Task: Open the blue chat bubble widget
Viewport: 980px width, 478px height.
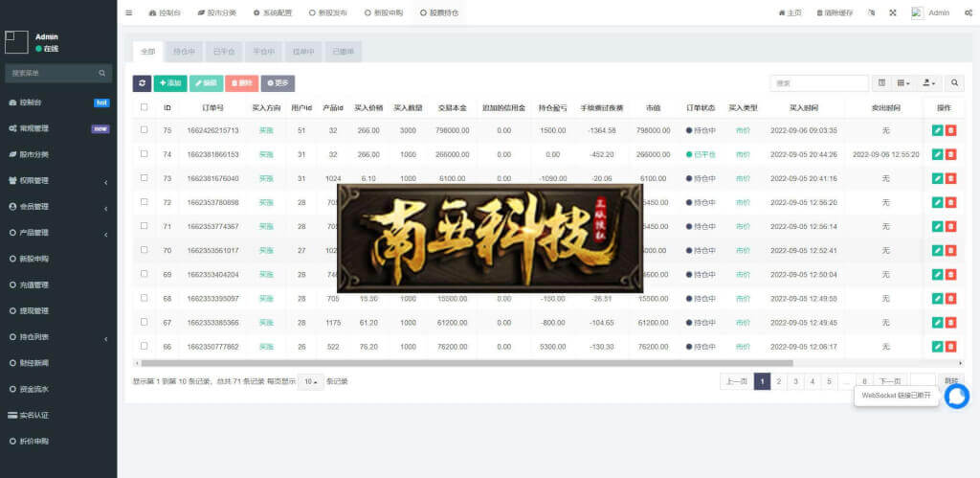Action: pos(957,396)
